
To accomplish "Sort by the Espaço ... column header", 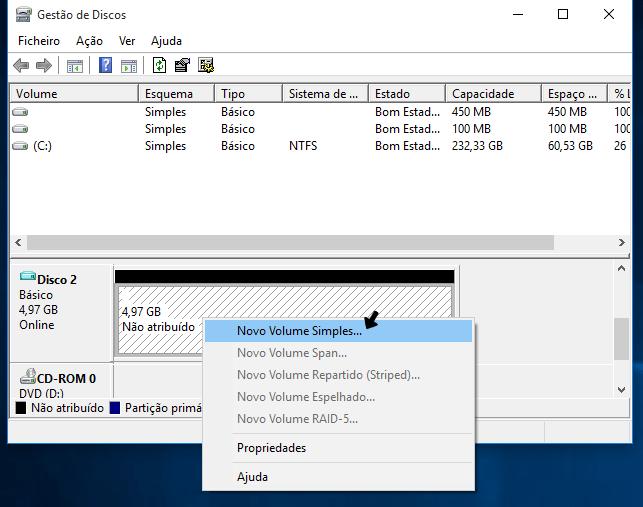I will [574, 94].
